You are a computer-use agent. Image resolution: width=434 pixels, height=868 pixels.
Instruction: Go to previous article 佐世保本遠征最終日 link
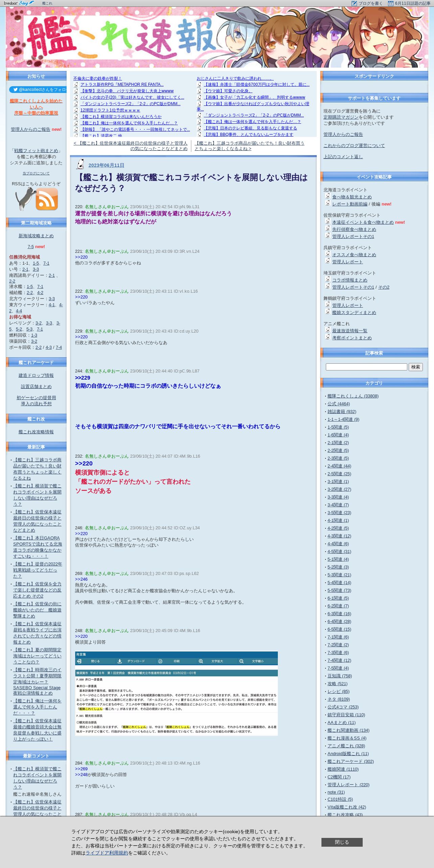pos(130,146)
